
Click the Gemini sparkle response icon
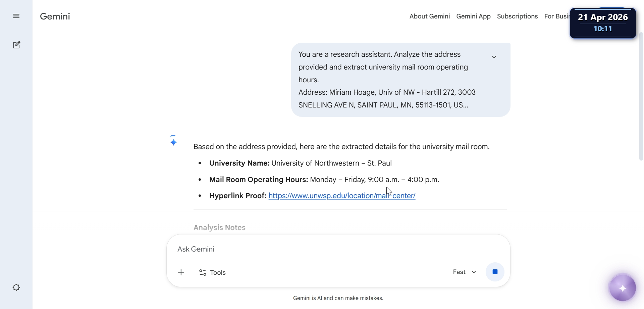point(173,142)
